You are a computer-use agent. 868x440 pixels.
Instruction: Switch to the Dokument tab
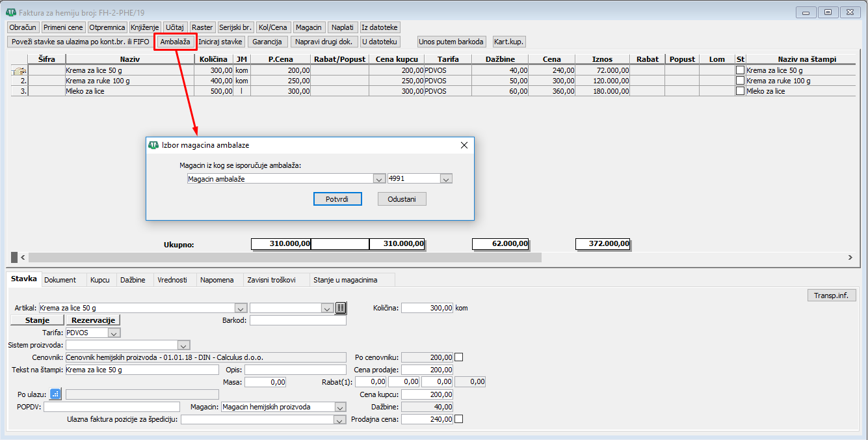(60, 280)
